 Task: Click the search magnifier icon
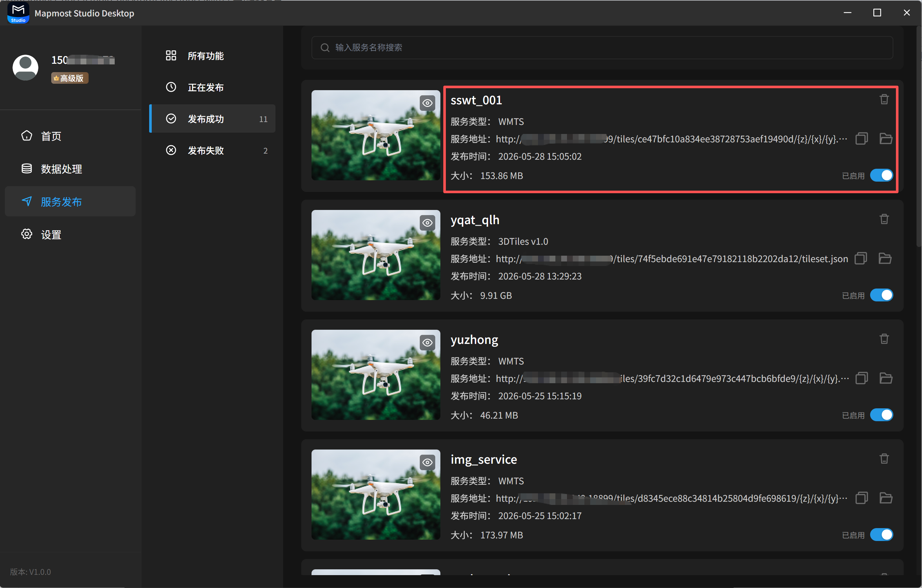[x=325, y=47]
